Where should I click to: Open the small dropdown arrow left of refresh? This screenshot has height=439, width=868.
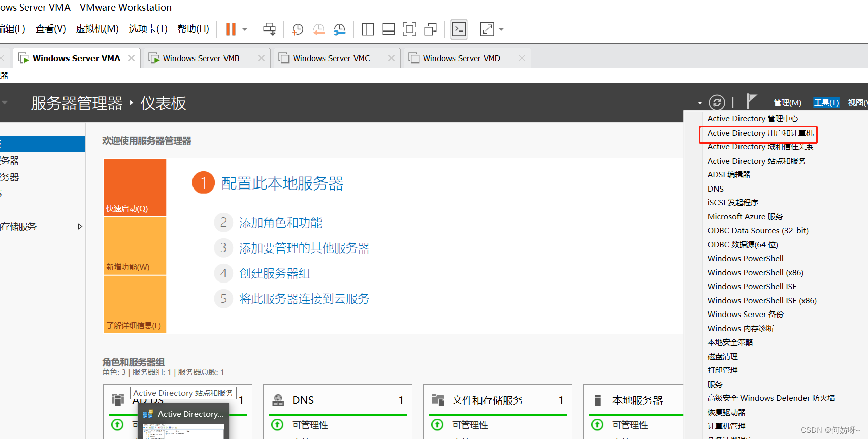(700, 103)
